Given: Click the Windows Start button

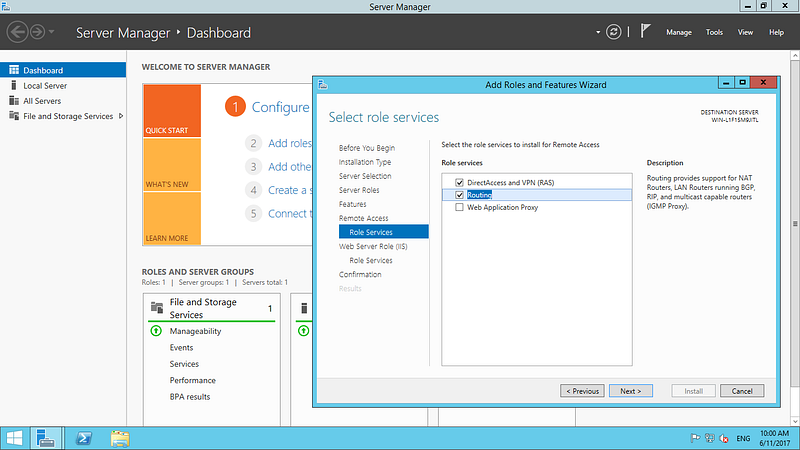Looking at the screenshot, I should (14, 438).
